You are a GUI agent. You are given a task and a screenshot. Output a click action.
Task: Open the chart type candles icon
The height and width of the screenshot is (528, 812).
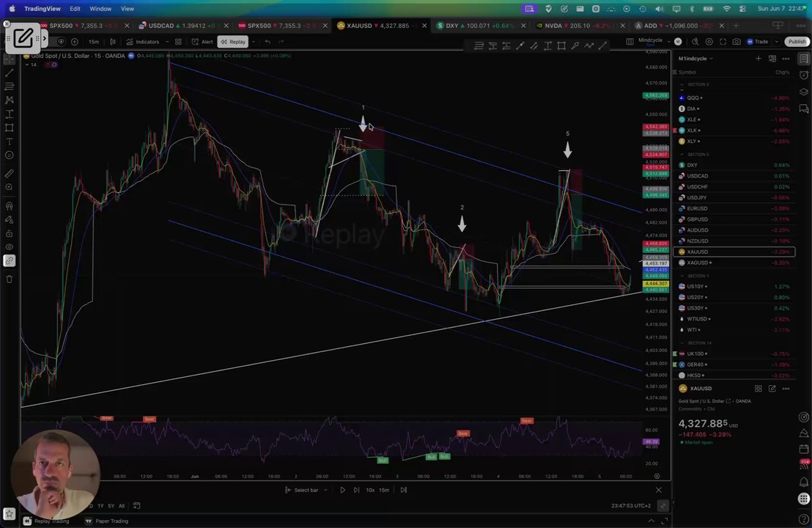point(113,42)
